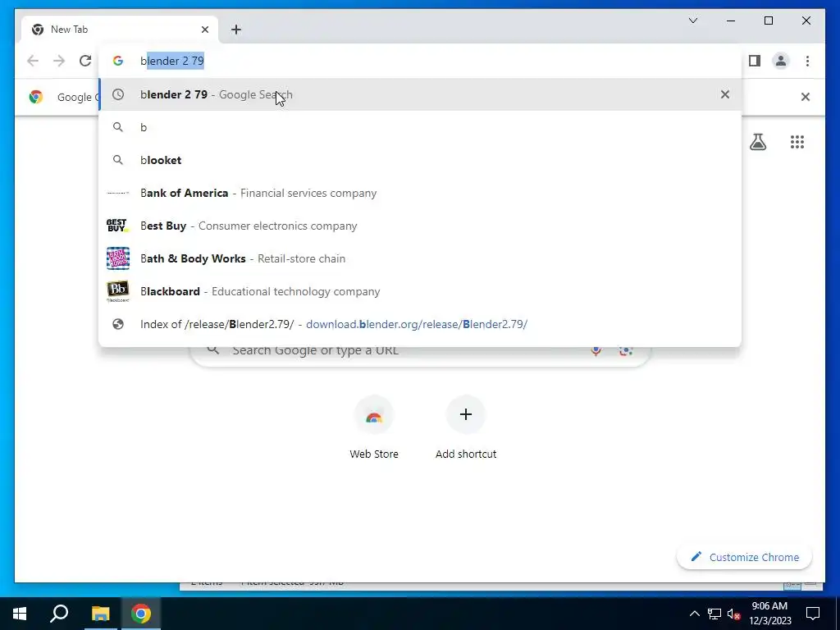840x630 pixels.
Task: Open Windows taskbar search
Action: [x=59, y=614]
